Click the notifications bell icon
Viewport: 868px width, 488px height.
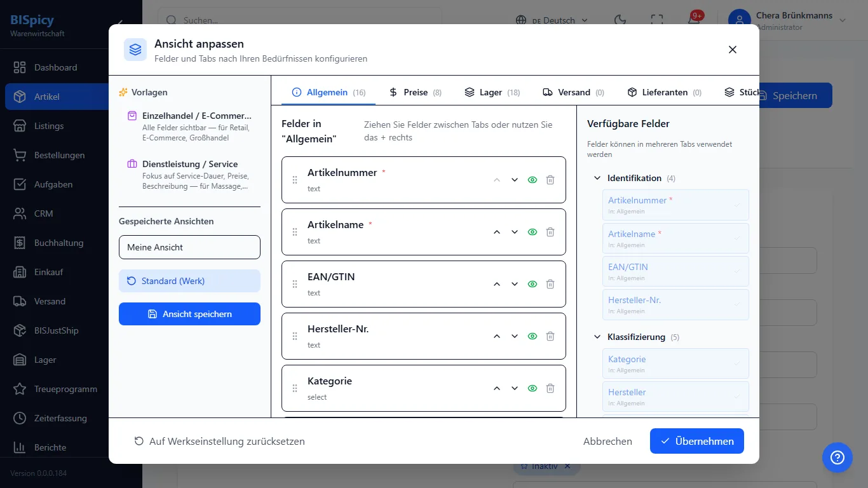click(x=694, y=20)
